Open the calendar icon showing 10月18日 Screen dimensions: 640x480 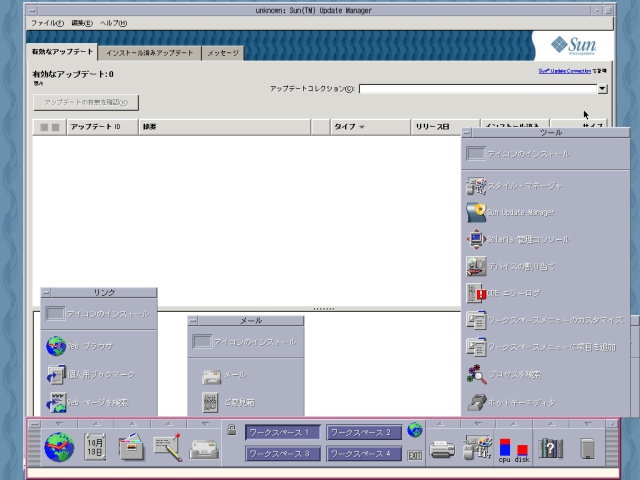[95, 447]
